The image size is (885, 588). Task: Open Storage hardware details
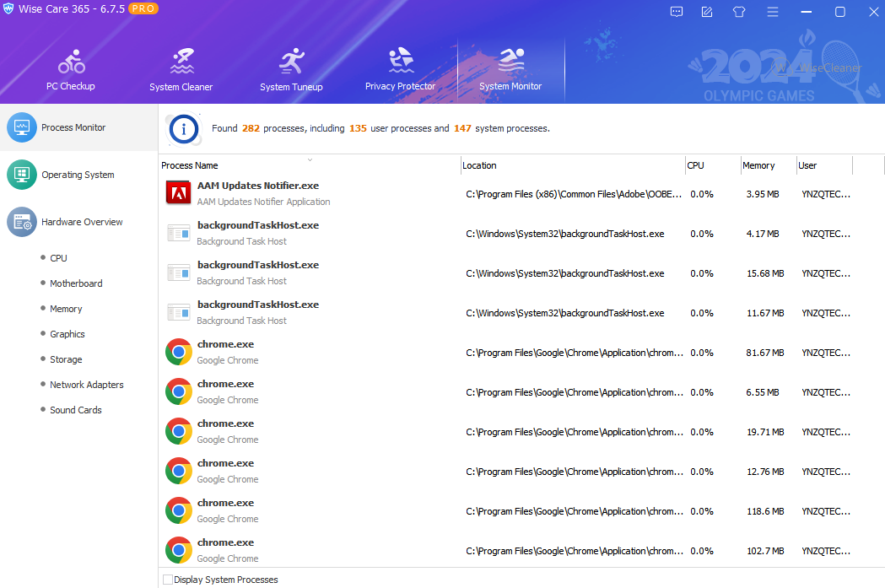66,359
